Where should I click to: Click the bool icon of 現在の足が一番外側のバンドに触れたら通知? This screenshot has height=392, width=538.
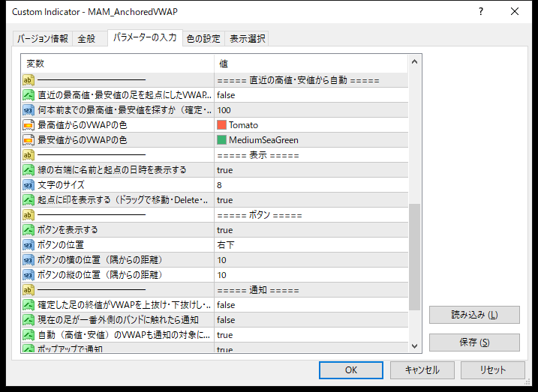click(x=29, y=320)
